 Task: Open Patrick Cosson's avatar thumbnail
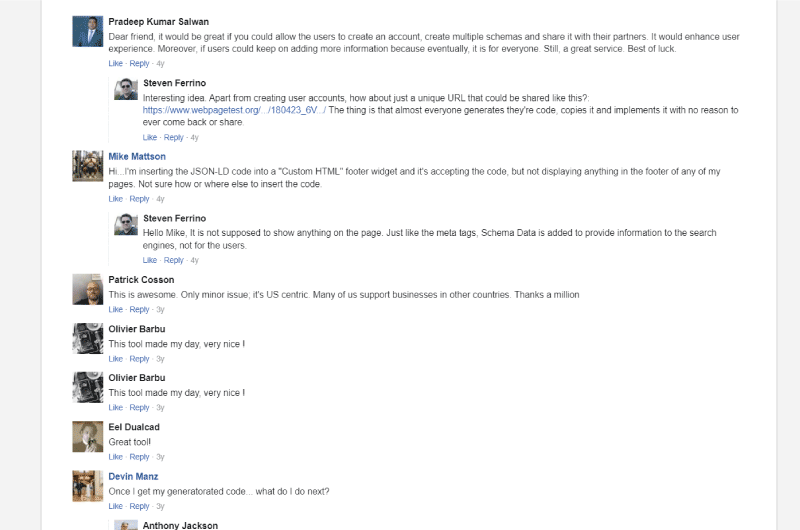pyautogui.click(x=88, y=289)
